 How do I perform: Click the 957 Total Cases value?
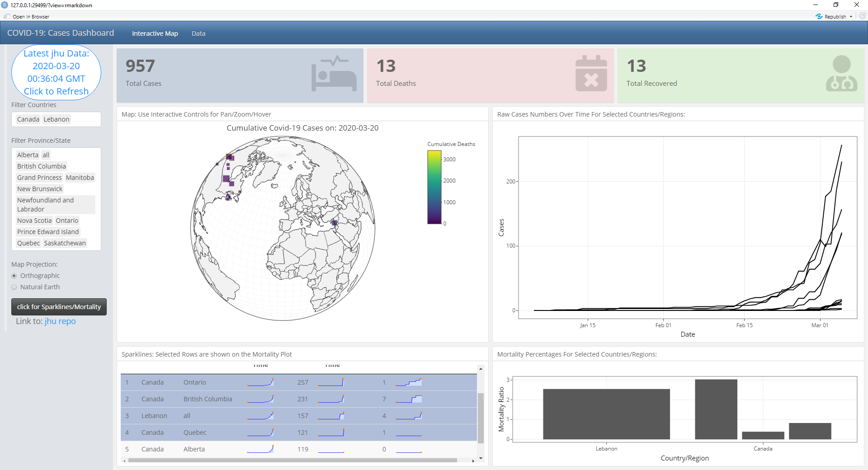pos(140,66)
